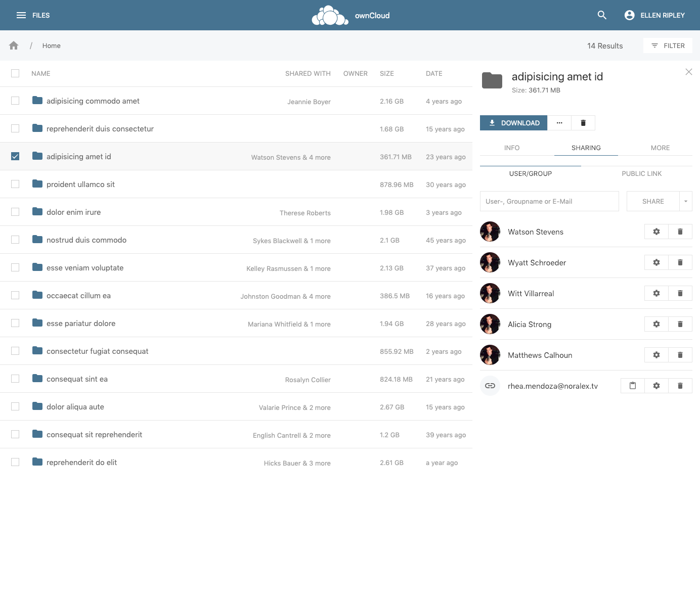Sort by Shared With column header
Screen dimensions: 700x598
click(308, 73)
